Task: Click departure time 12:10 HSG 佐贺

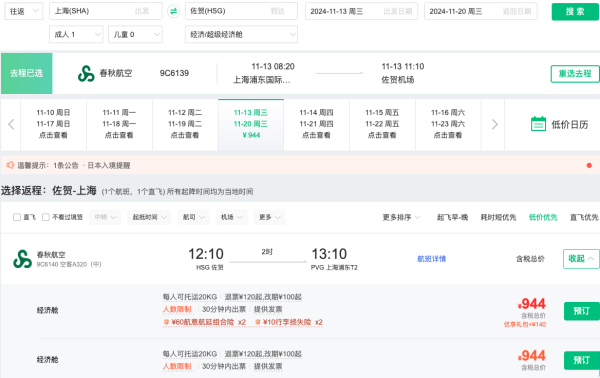Action: pyautogui.click(x=207, y=259)
